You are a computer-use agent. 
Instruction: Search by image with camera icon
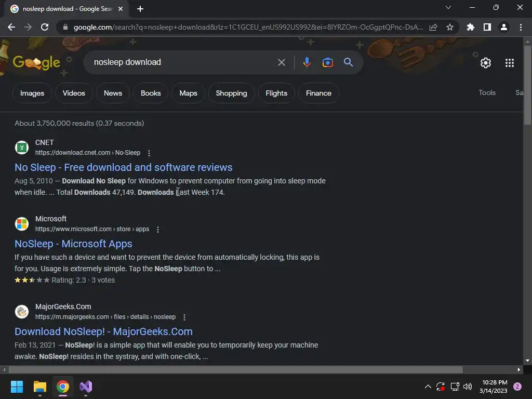pyautogui.click(x=328, y=62)
